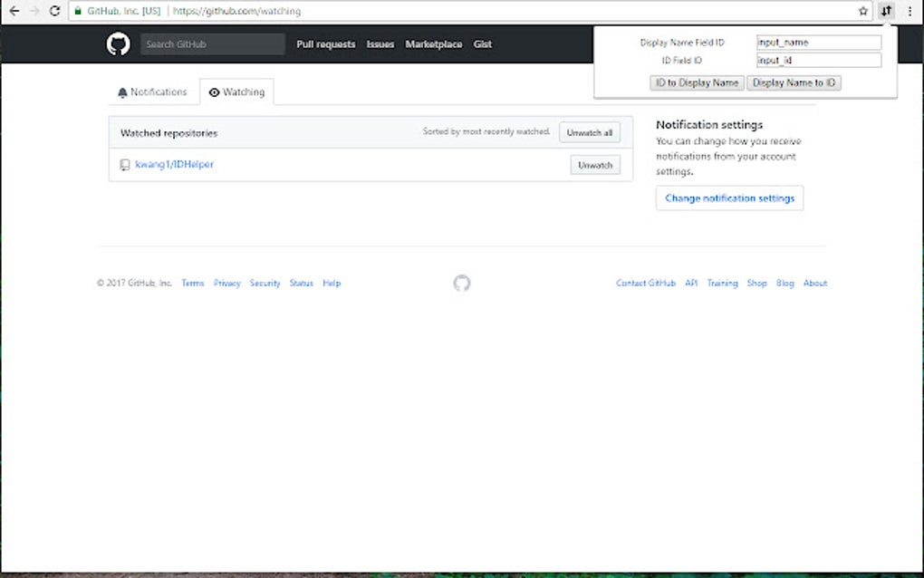Unwatch the kwang1/IDHelper repository
The image size is (924, 578).
594,165
